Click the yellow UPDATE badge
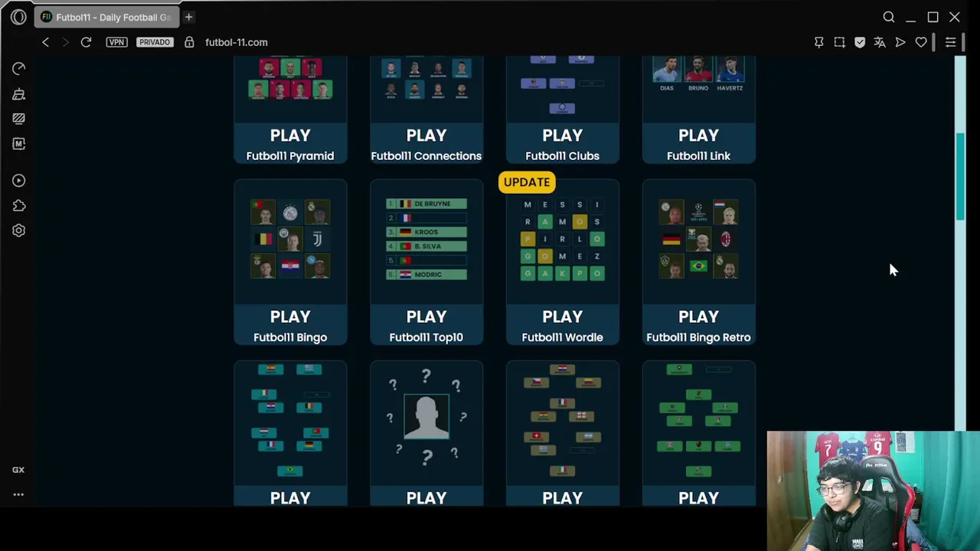980x551 pixels. [527, 182]
